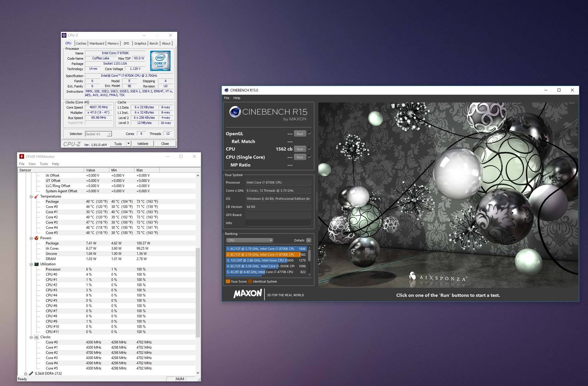The height and width of the screenshot is (386, 588).
Task: Click the memory icon beside G.Skill DDR4-2132
Action: tap(31, 374)
